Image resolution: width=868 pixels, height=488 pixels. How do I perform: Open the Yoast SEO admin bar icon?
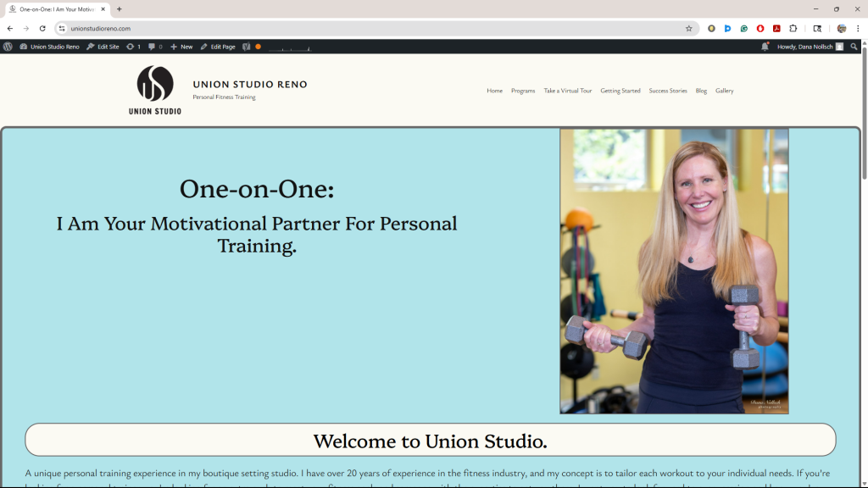(x=247, y=47)
